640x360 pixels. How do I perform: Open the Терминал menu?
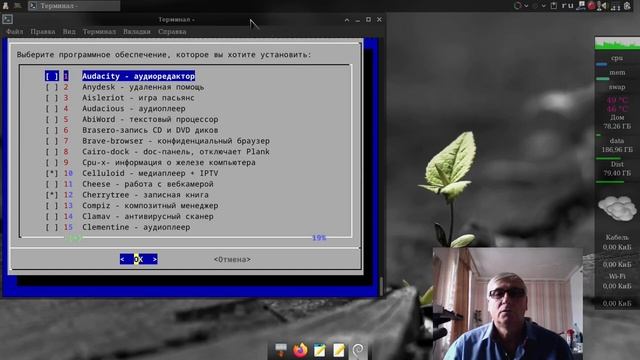(99, 31)
